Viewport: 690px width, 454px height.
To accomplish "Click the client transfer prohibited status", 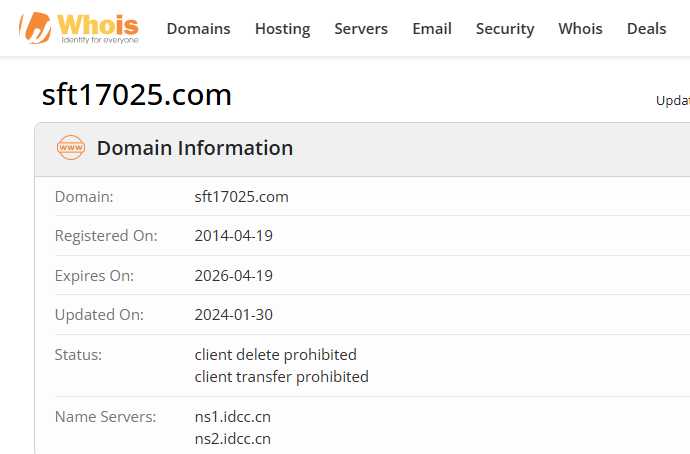I will click(281, 377).
